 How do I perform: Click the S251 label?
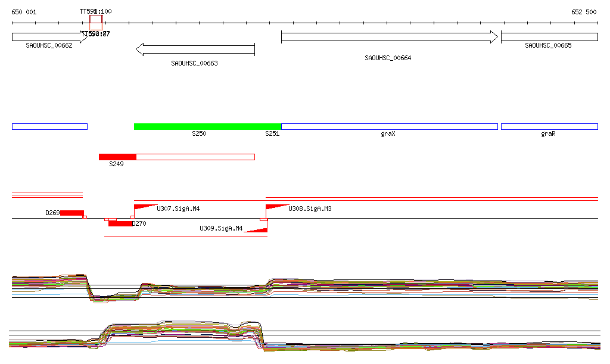272,134
